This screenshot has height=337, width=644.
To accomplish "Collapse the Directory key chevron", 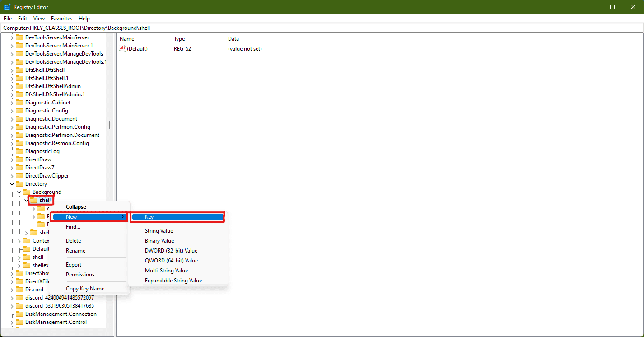I will [x=12, y=183].
